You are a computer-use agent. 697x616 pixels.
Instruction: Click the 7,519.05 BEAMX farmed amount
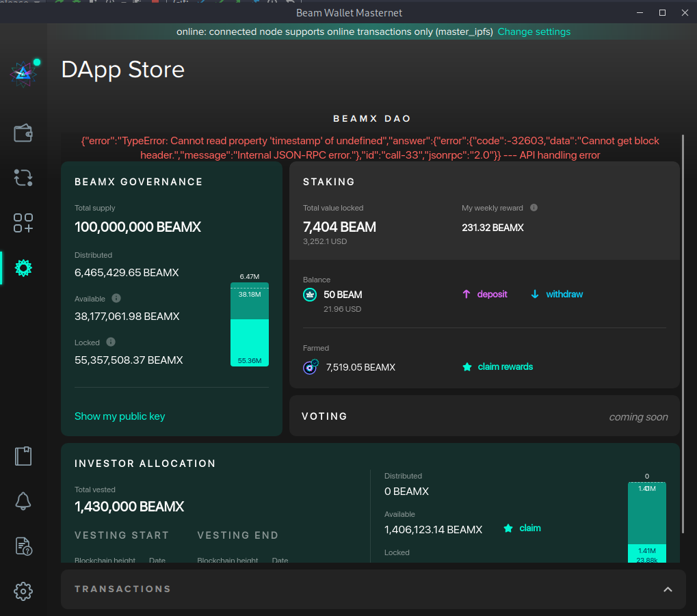(x=360, y=367)
